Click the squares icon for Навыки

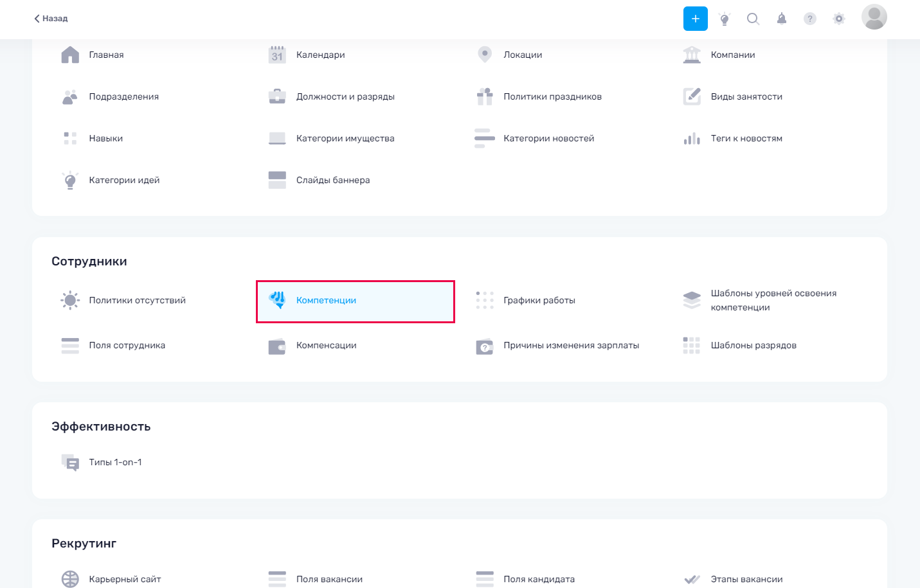[70, 138]
